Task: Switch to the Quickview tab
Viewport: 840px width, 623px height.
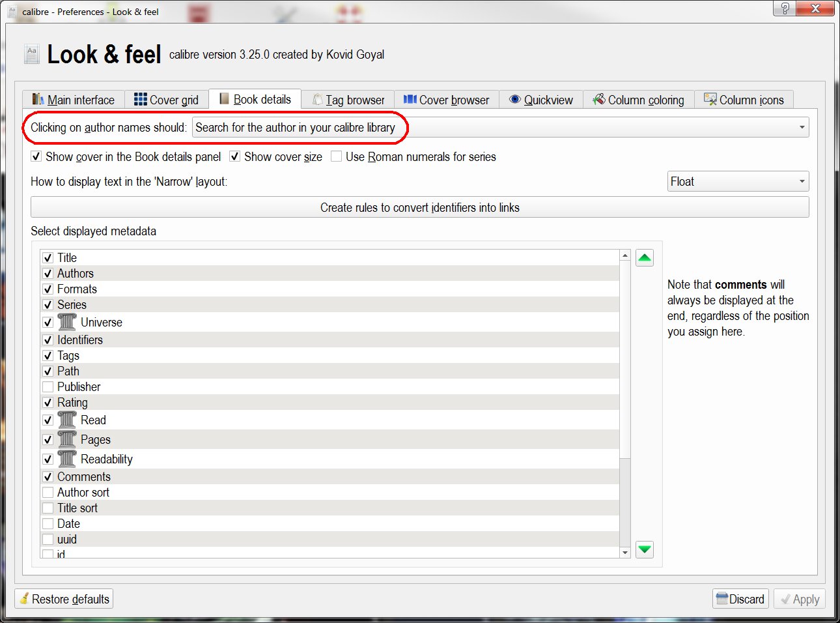Action: pyautogui.click(x=541, y=100)
